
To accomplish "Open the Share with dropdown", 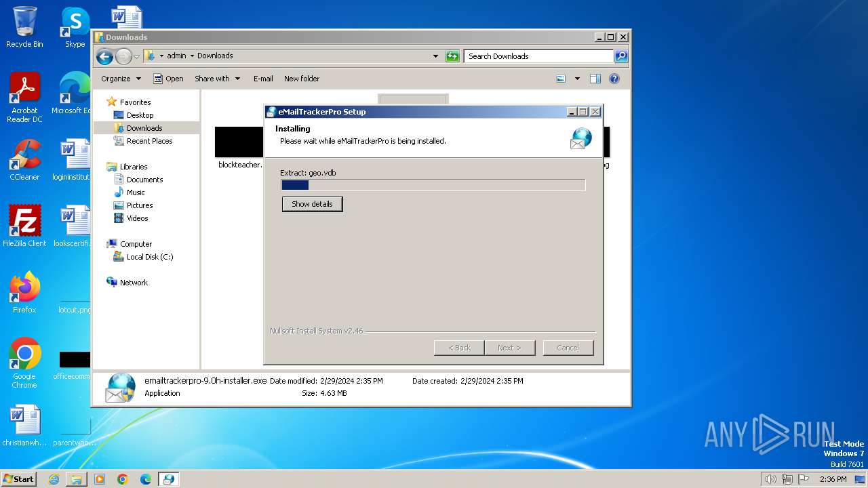I will [x=217, y=79].
